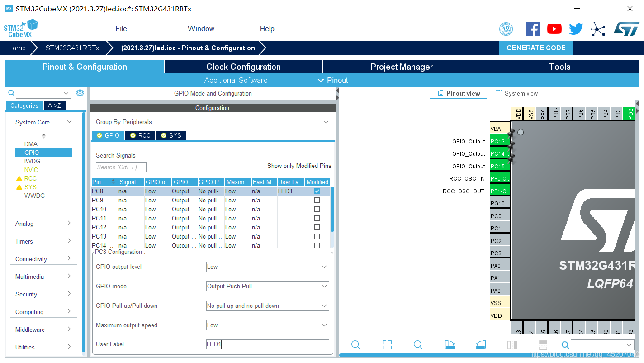Image resolution: width=644 pixels, height=363 pixels.
Task: Check Modified checkbox for PC12
Action: (x=317, y=227)
